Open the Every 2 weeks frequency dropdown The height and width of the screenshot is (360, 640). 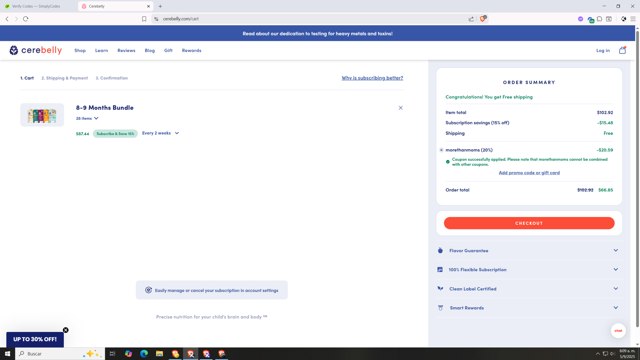coord(160,133)
